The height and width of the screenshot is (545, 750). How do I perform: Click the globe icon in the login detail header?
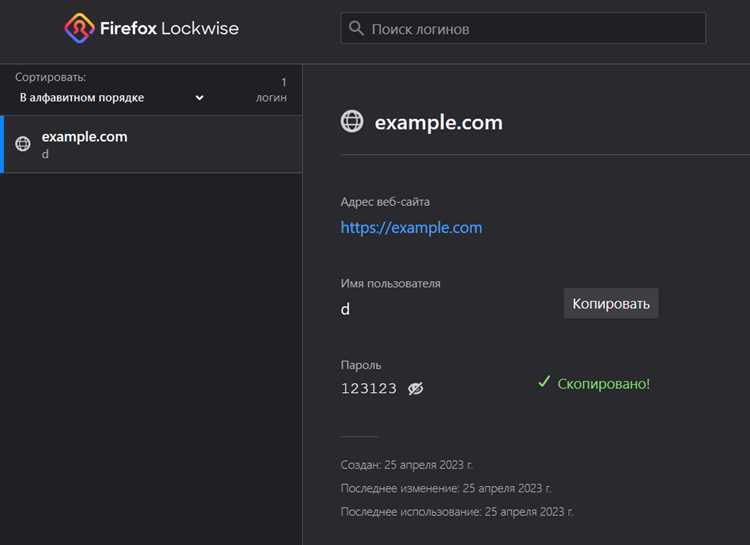[352, 121]
